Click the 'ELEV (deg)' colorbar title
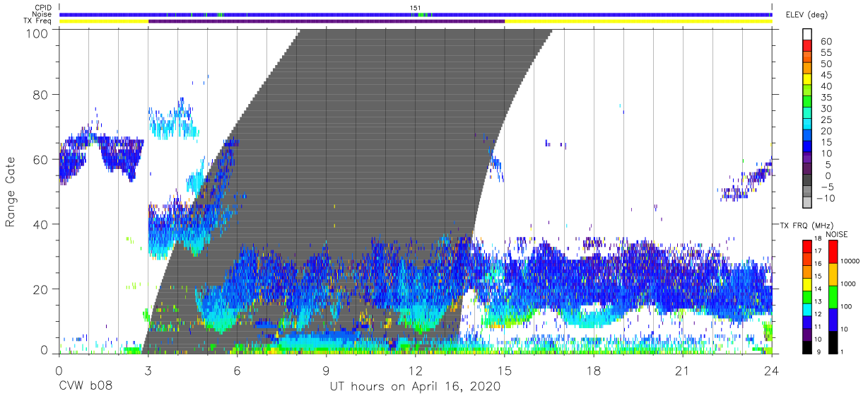Image resolution: width=868 pixels, height=401 pixels. (x=807, y=14)
